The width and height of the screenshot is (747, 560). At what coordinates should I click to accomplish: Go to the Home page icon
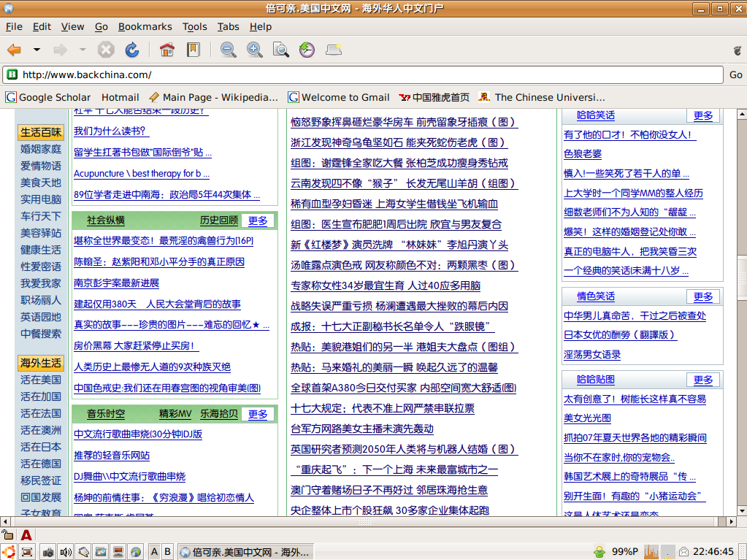click(166, 50)
